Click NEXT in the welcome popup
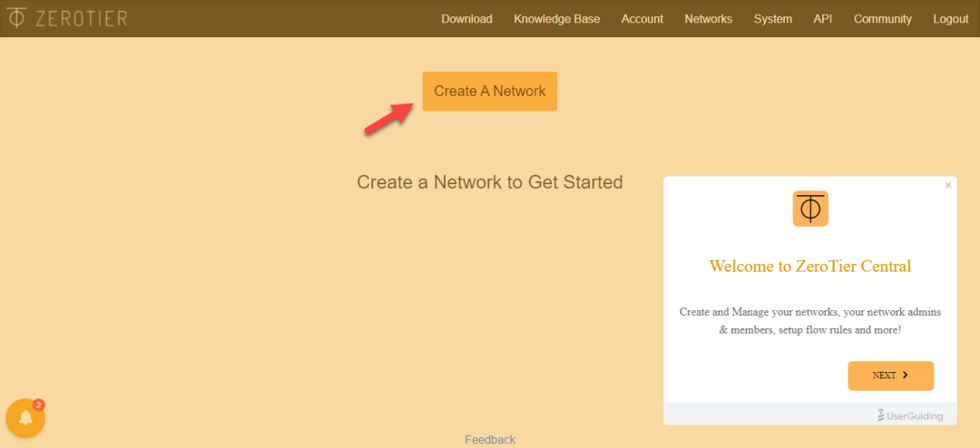980x448 pixels. point(891,375)
